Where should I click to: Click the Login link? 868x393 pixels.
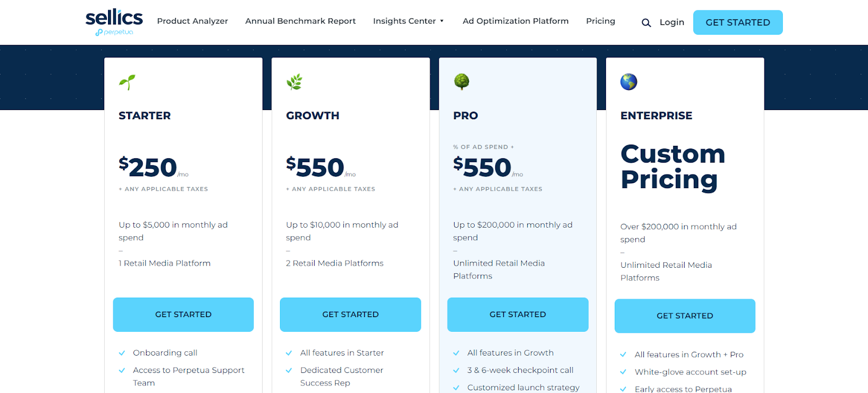pyautogui.click(x=672, y=22)
